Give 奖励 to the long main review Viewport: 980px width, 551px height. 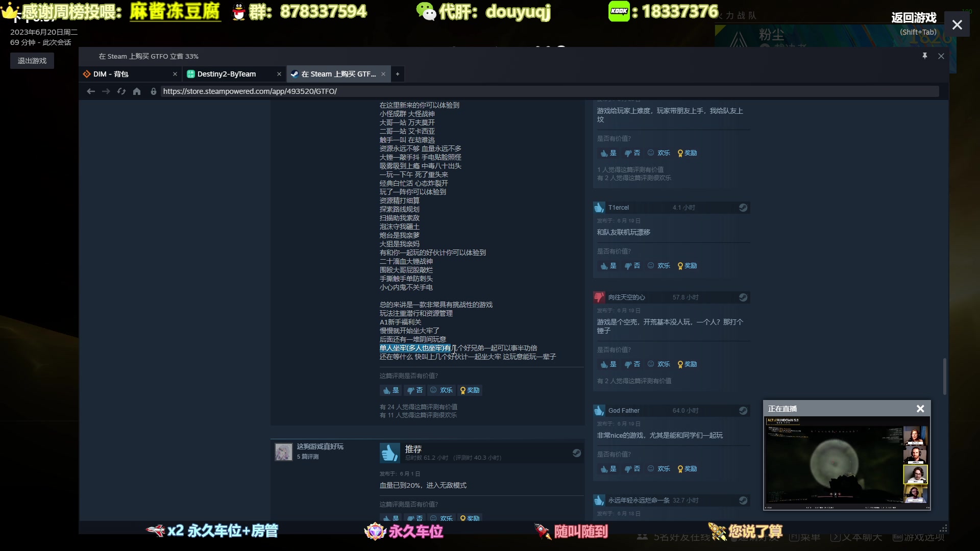(x=470, y=390)
